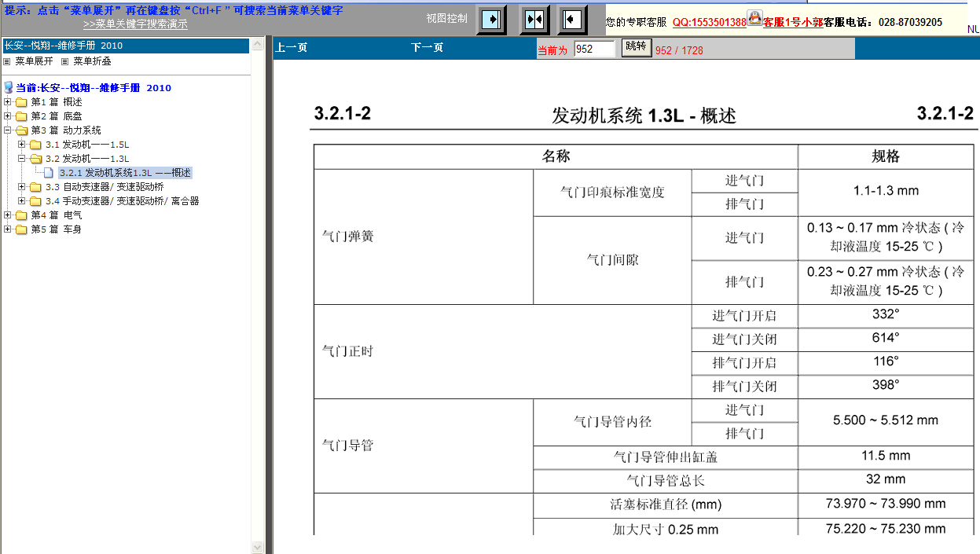980x554 pixels.
Task: Click the folder icon for 第1 篇 概述
Action: coord(21,102)
